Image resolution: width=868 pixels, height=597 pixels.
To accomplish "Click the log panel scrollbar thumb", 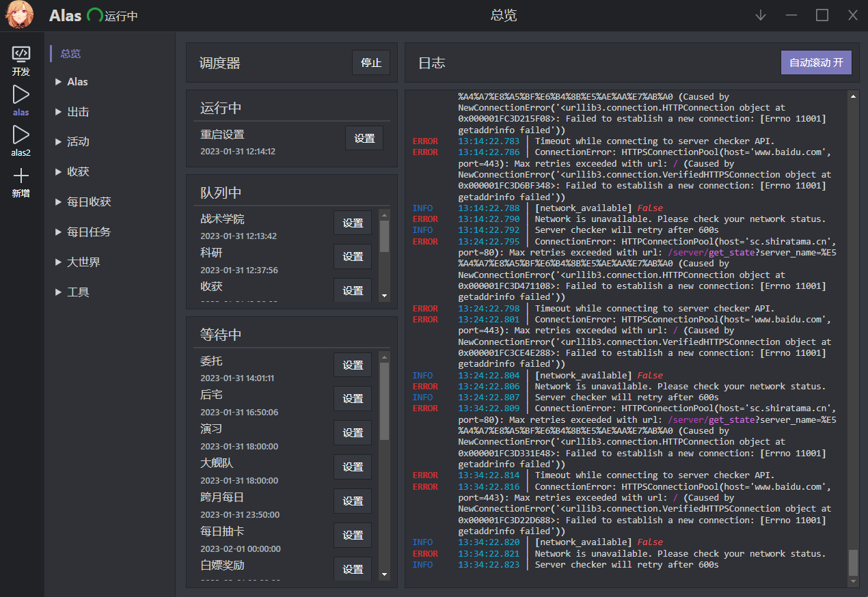I will 853,562.
